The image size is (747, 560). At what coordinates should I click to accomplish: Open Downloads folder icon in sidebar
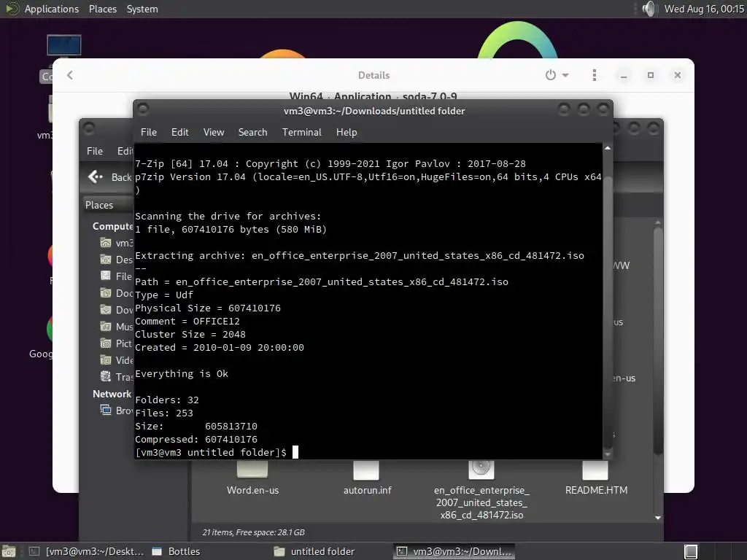point(106,309)
